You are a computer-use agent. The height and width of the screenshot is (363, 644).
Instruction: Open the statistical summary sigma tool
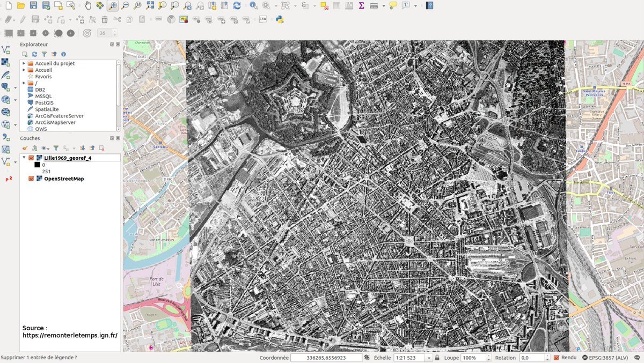[x=361, y=6]
